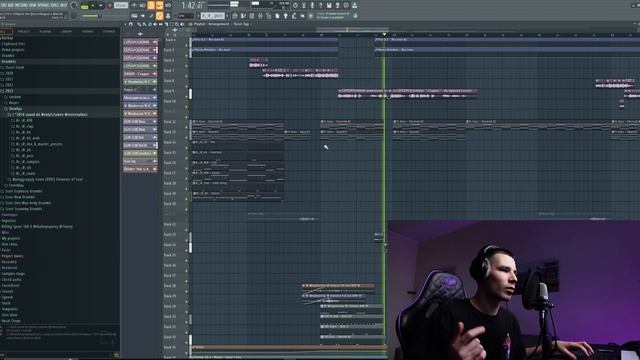Open the HELP menu
This screenshot has height=360, width=640.
[x=64, y=6]
